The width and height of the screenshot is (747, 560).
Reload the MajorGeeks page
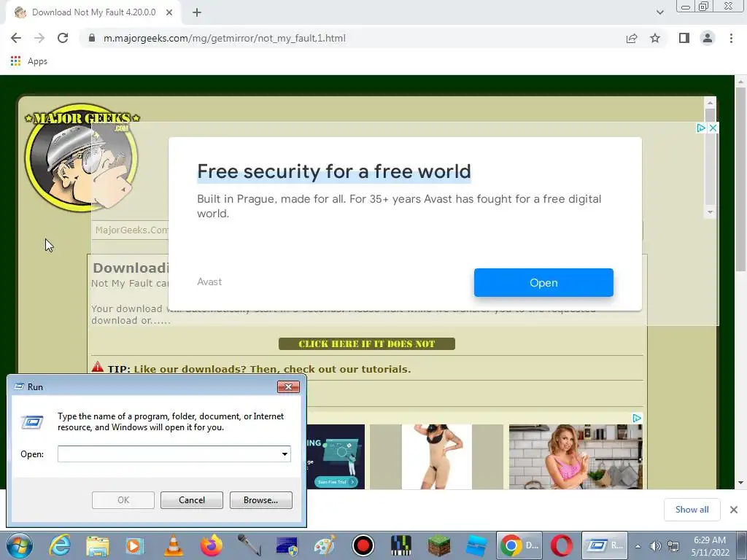click(63, 38)
